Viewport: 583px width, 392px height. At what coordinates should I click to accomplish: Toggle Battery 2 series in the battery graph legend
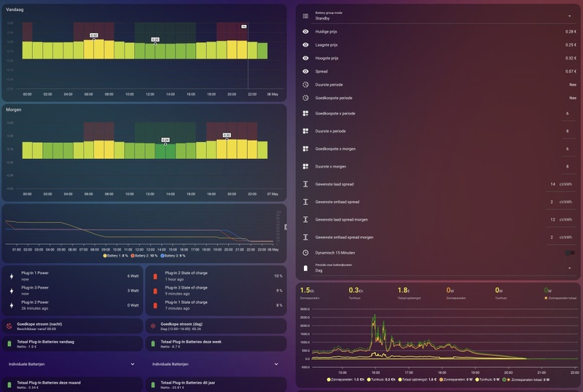pyautogui.click(x=144, y=256)
